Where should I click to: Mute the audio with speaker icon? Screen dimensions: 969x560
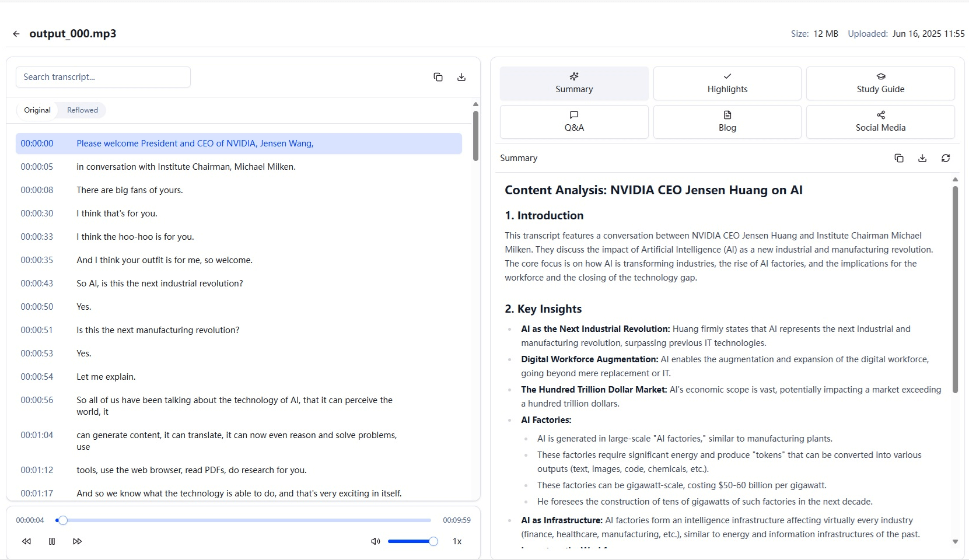[375, 541]
